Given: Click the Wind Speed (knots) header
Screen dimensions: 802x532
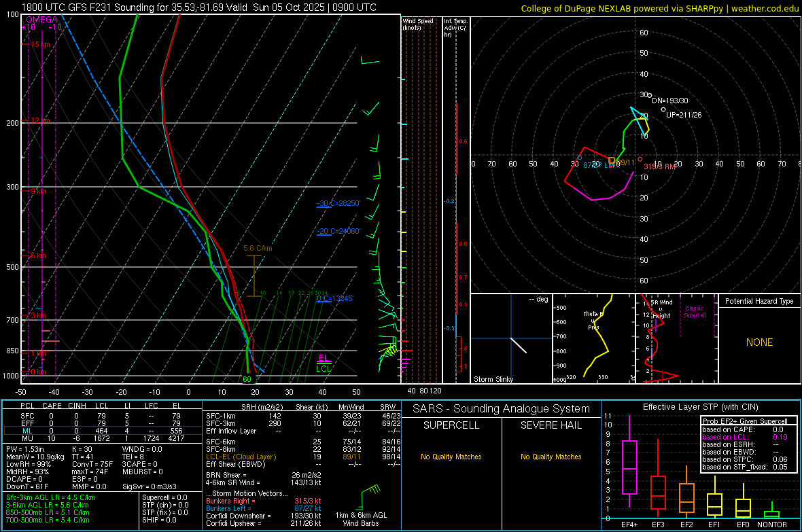Looking at the screenshot, I should point(418,24).
